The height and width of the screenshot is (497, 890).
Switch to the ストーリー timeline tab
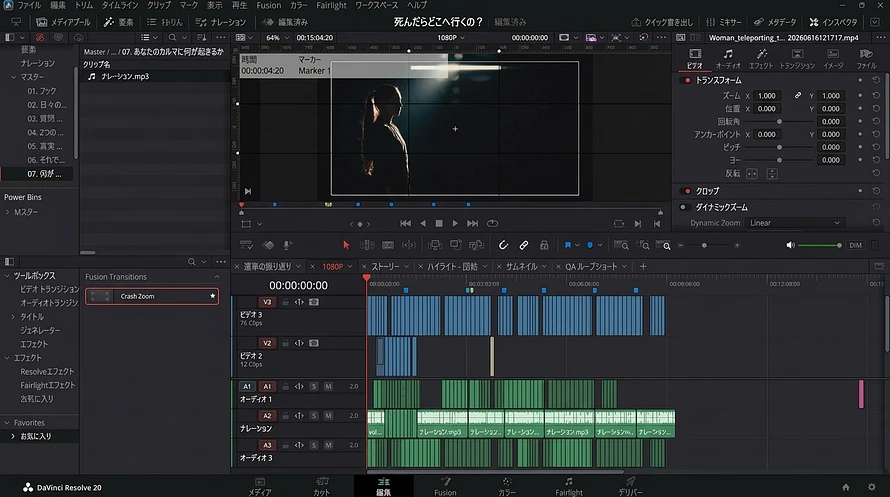click(385, 266)
